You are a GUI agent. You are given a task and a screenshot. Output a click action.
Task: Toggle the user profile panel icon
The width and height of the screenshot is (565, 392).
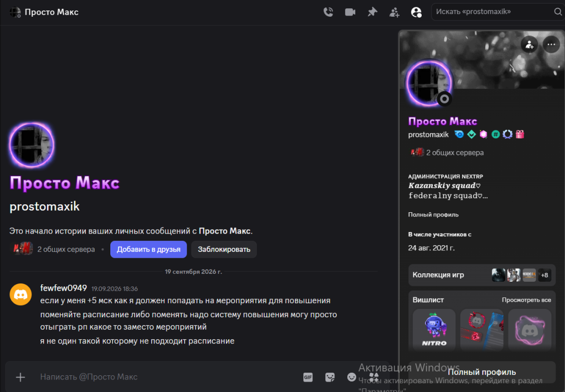(416, 12)
